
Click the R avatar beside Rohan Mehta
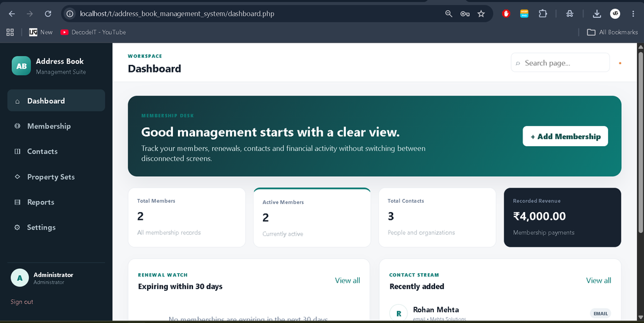point(398,313)
